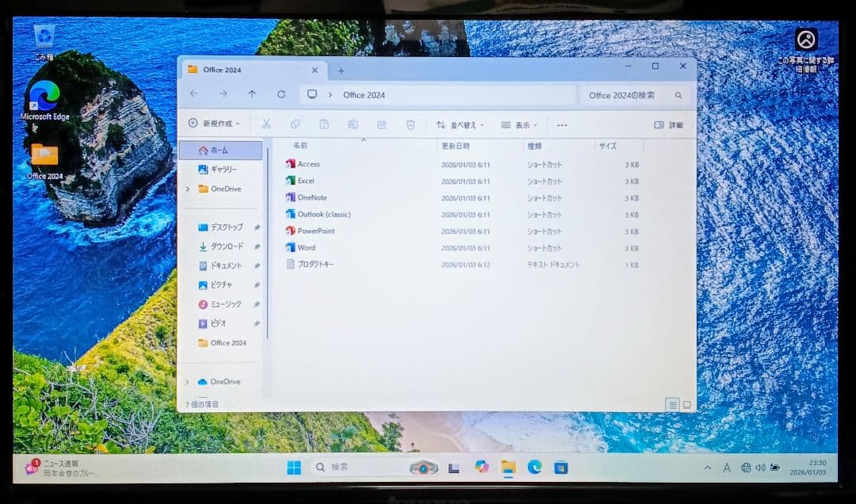
Task: Click the Share icon in the toolbar
Action: click(382, 124)
